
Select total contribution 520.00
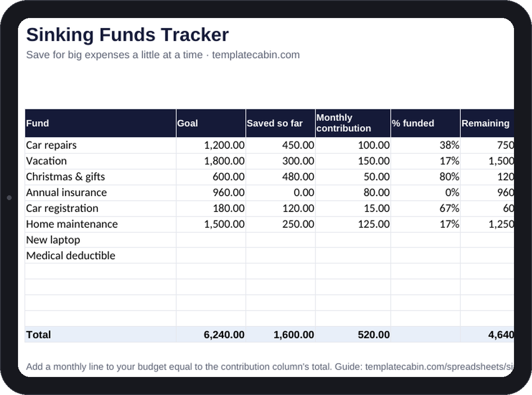click(353, 334)
